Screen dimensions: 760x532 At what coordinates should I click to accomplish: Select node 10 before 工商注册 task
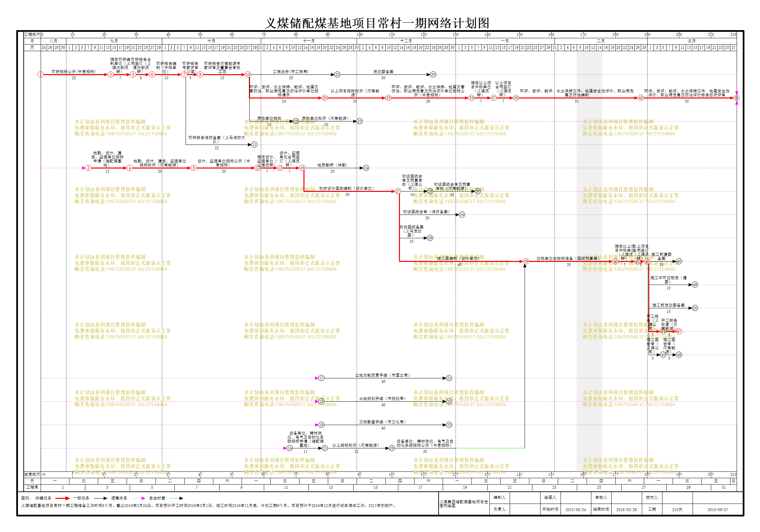pyautogui.click(x=248, y=74)
